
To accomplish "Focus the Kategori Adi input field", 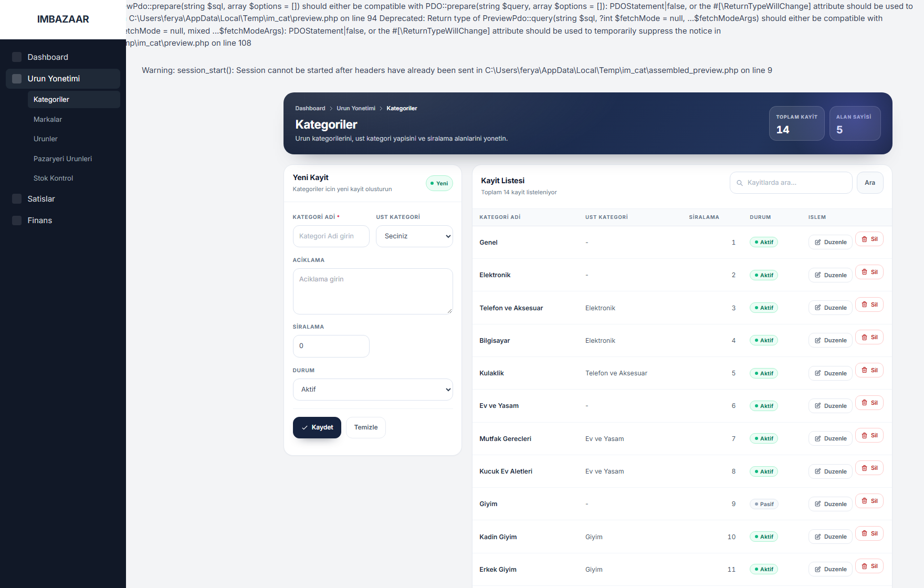I will pyautogui.click(x=331, y=236).
